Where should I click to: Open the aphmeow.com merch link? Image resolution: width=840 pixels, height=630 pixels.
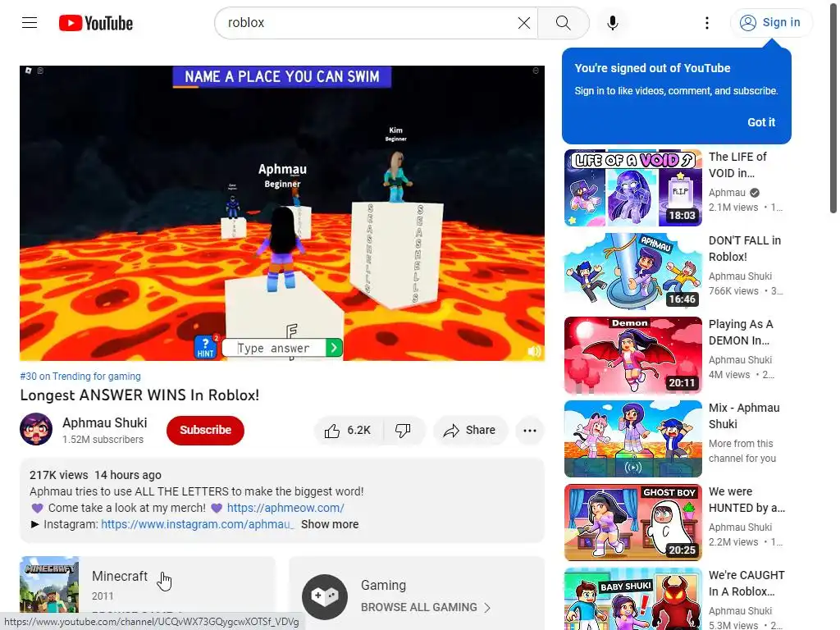(285, 508)
